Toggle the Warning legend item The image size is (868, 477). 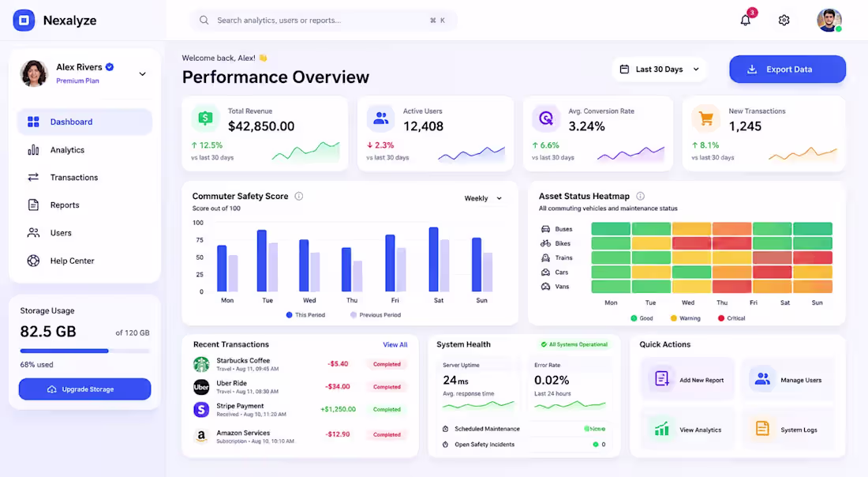(x=685, y=318)
